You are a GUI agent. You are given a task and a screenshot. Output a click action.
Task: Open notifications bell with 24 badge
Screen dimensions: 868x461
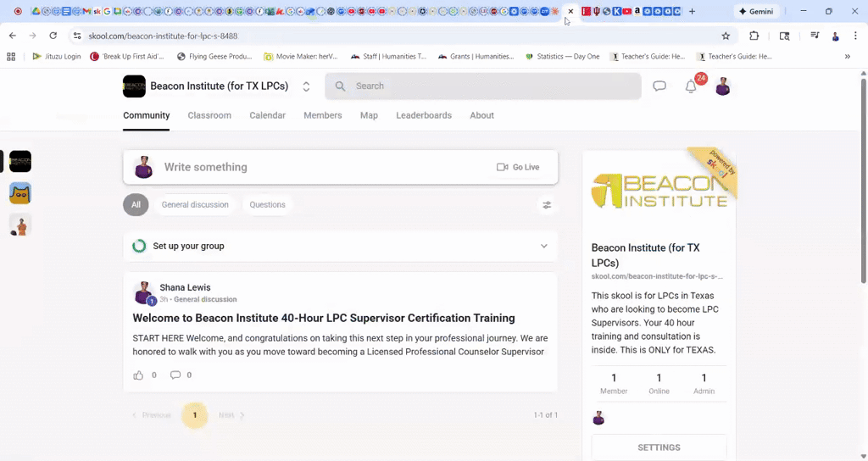(x=691, y=87)
